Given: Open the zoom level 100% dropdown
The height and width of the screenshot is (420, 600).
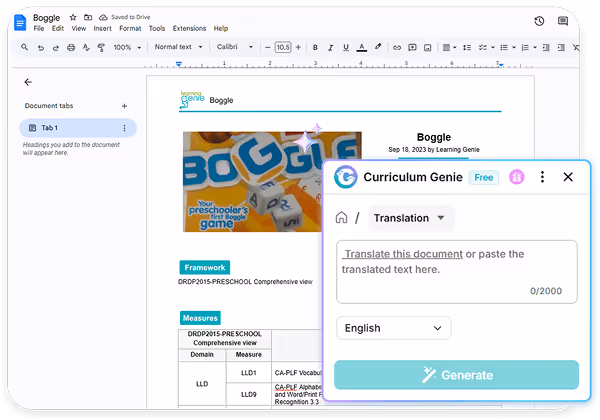Looking at the screenshot, I should click(127, 47).
